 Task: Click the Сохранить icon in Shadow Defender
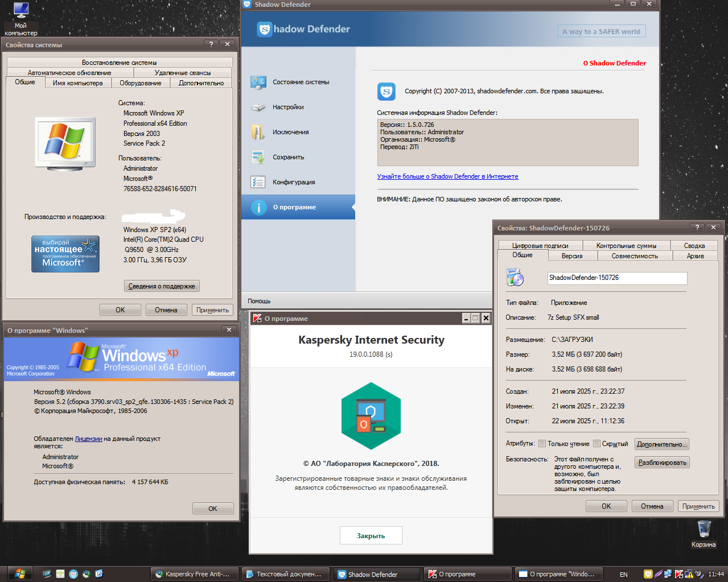pyautogui.click(x=258, y=157)
